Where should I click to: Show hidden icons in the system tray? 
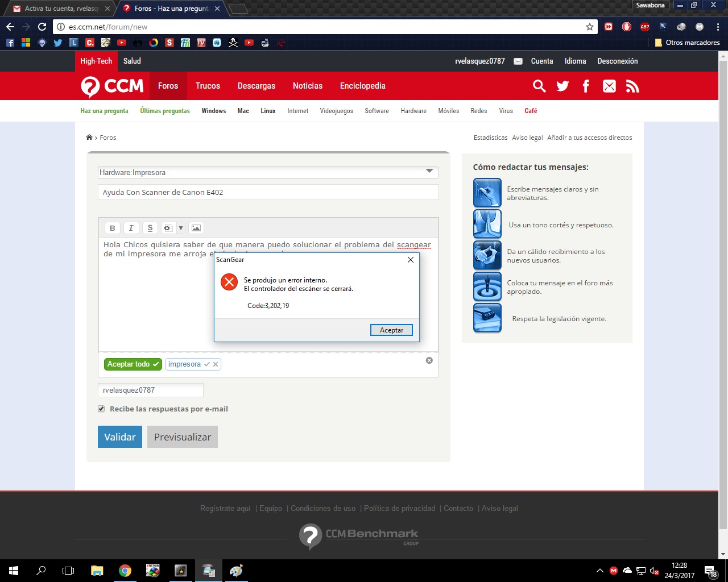tap(599, 571)
